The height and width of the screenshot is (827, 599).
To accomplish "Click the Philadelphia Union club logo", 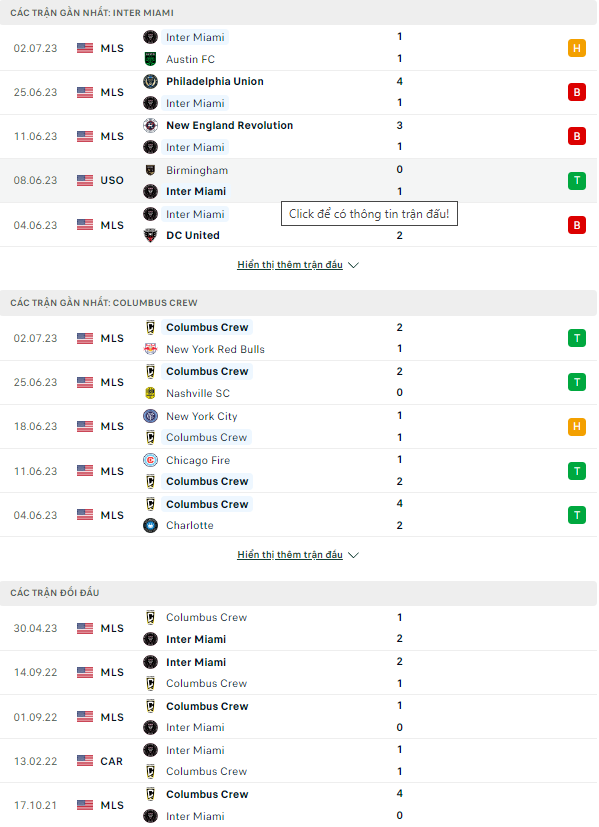I will (150, 81).
